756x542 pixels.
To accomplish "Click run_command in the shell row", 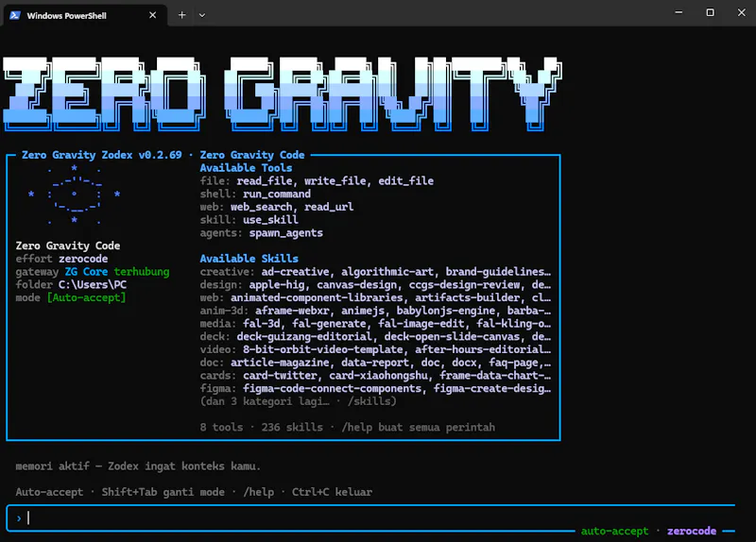I will 277,195.
